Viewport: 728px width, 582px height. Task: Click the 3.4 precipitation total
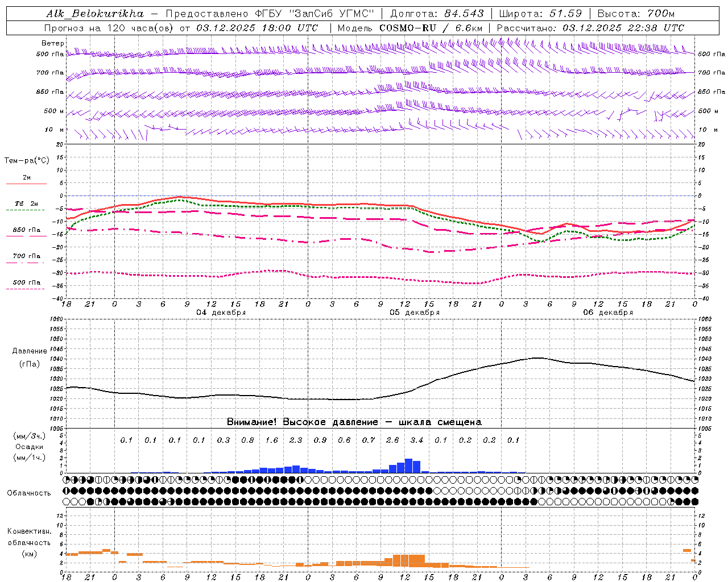[417, 440]
